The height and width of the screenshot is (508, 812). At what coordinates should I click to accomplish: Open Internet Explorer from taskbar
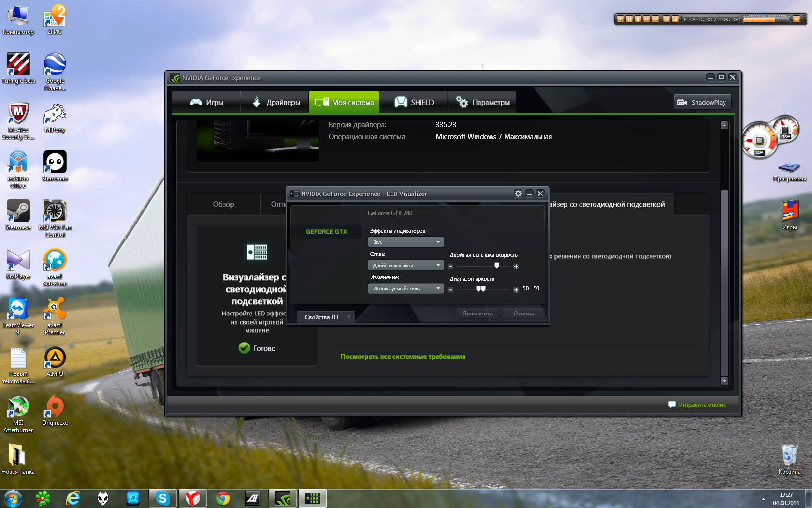pos(73,498)
